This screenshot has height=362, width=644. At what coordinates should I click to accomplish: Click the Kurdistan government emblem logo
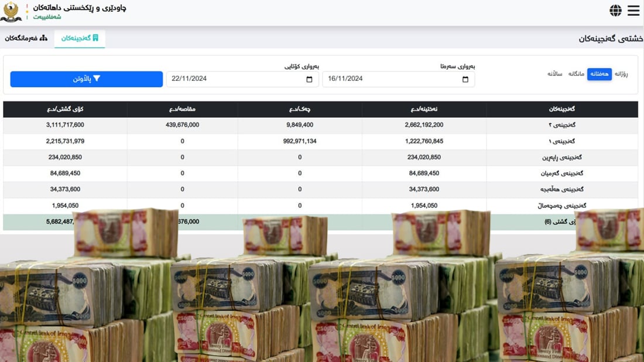(x=11, y=12)
